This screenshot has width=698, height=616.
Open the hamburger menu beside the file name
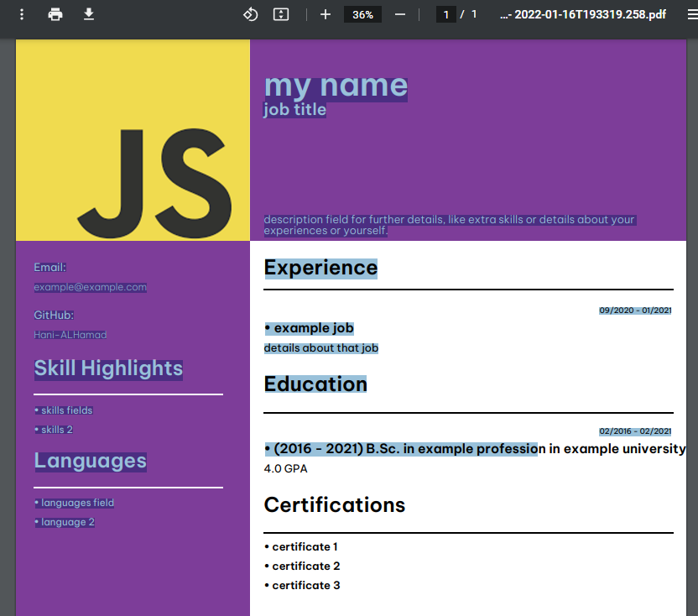coord(692,15)
